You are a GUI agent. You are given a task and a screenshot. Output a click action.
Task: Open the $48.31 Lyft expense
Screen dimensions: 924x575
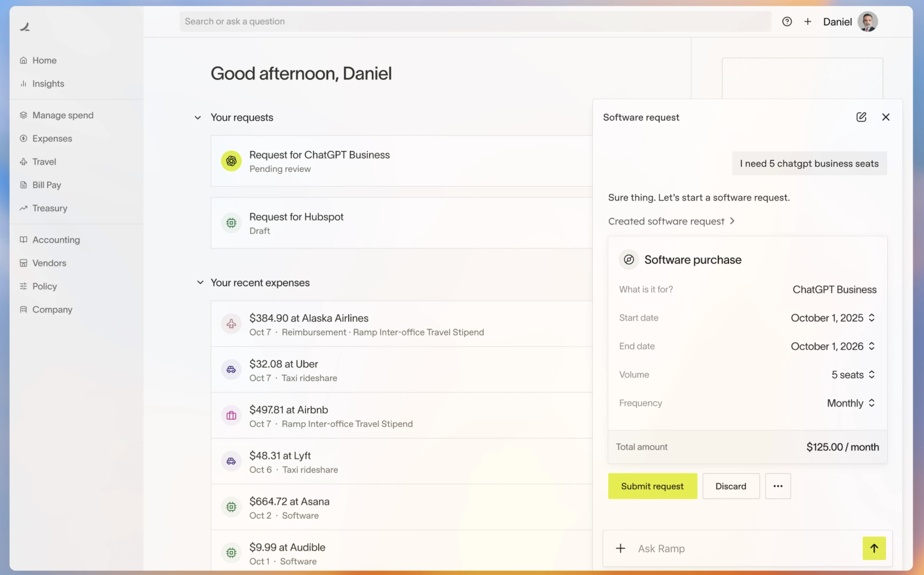click(402, 462)
